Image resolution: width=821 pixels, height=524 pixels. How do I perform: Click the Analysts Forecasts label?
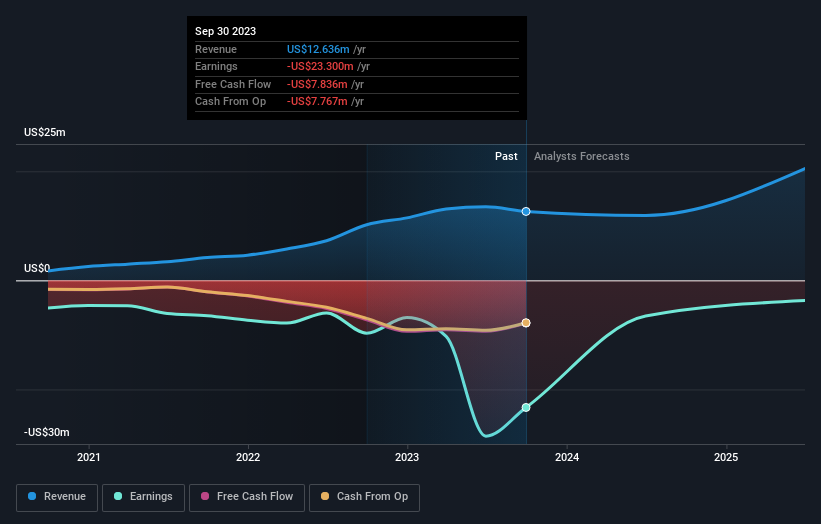pyautogui.click(x=582, y=157)
